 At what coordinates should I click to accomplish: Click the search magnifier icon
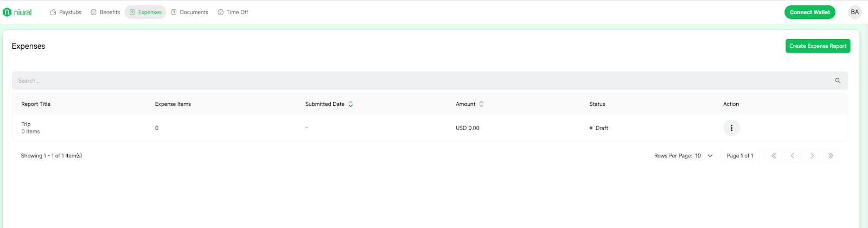(x=838, y=81)
